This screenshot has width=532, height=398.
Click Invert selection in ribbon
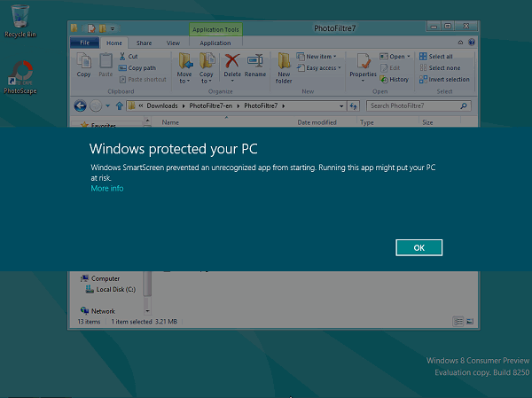[444, 80]
